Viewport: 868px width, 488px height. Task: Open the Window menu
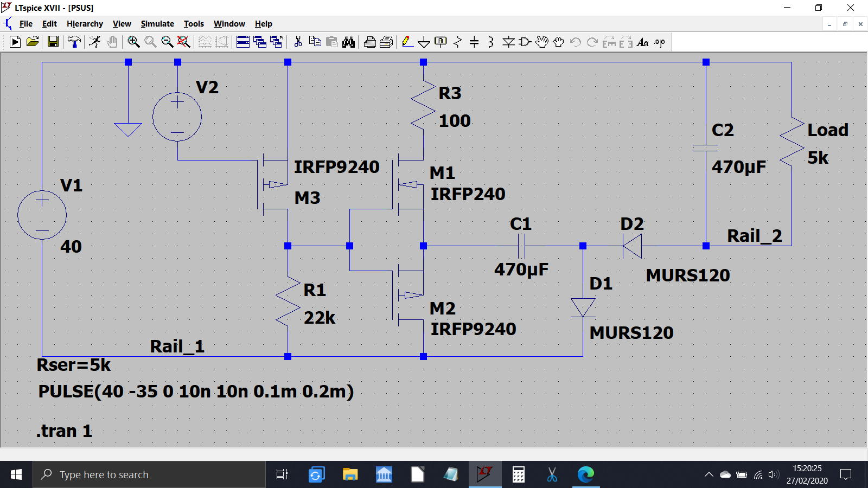(x=229, y=24)
